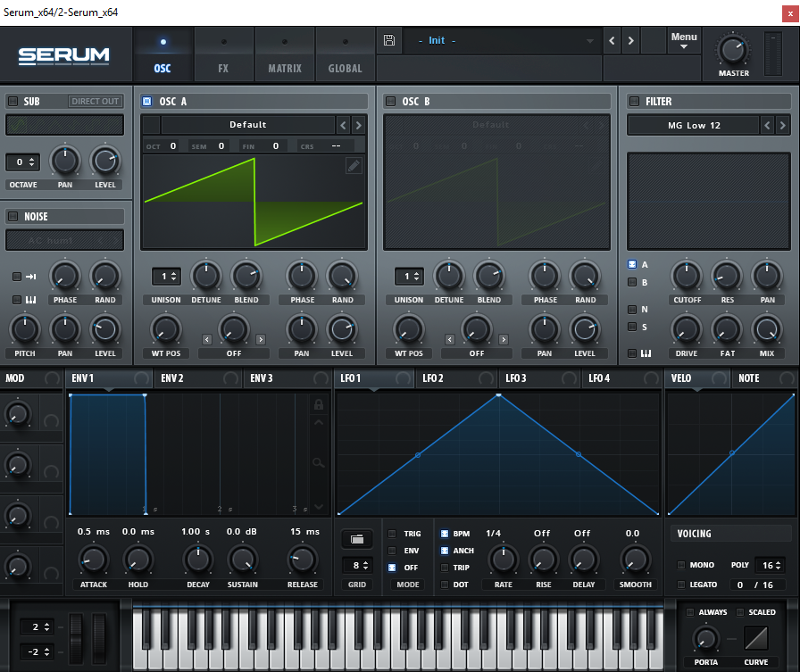Toggle LFO BPM sync
The image size is (800, 672).
pos(445,534)
